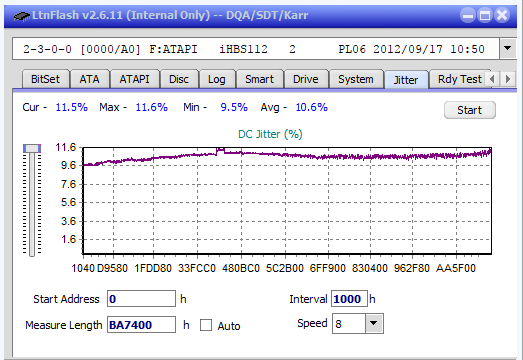Open the ATA tab

click(89, 79)
